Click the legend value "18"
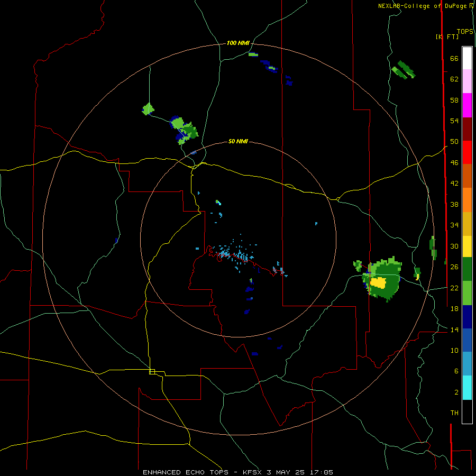 (454, 308)
